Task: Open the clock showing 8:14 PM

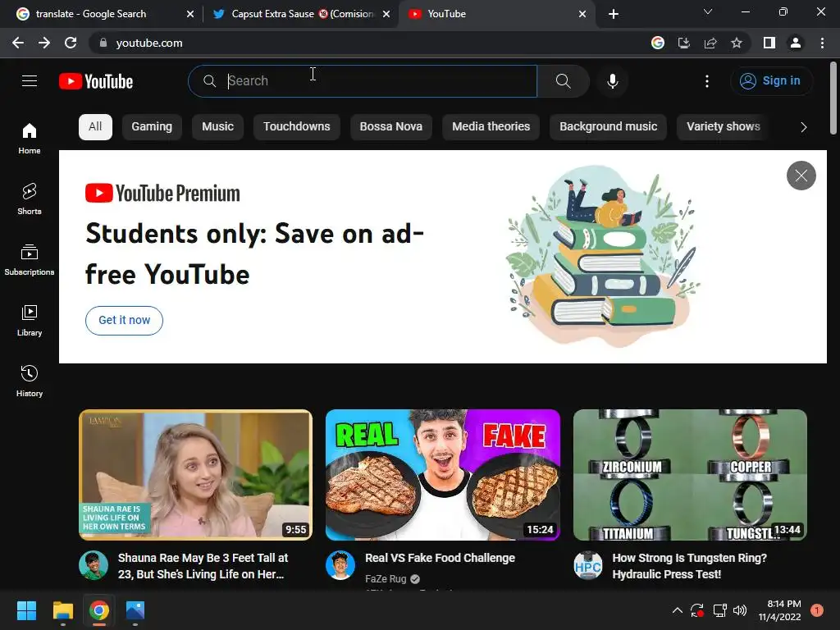Action: (779, 610)
